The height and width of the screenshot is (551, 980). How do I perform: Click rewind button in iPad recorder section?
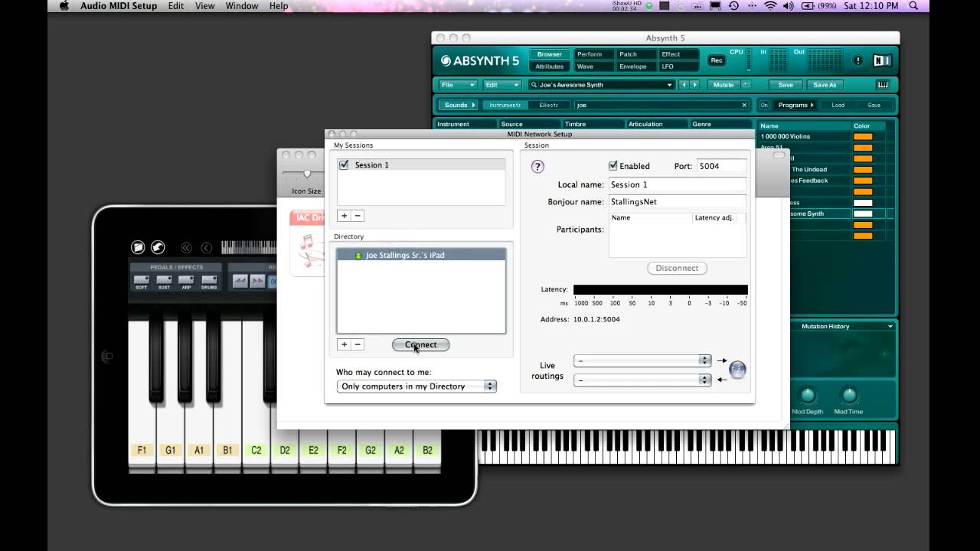(x=240, y=281)
